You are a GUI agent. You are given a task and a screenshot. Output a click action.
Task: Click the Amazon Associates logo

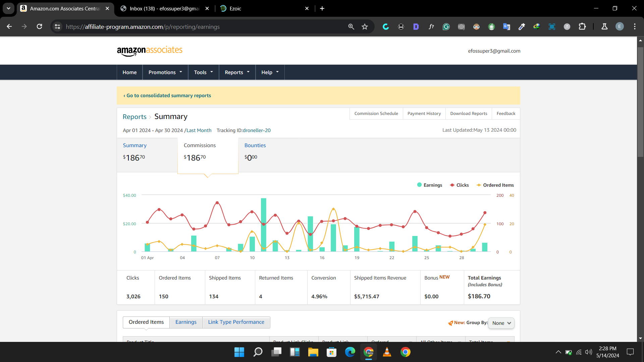[x=150, y=51]
